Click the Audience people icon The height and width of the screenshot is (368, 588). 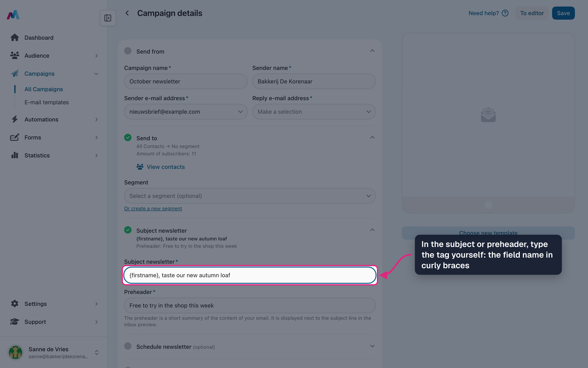pyautogui.click(x=14, y=55)
